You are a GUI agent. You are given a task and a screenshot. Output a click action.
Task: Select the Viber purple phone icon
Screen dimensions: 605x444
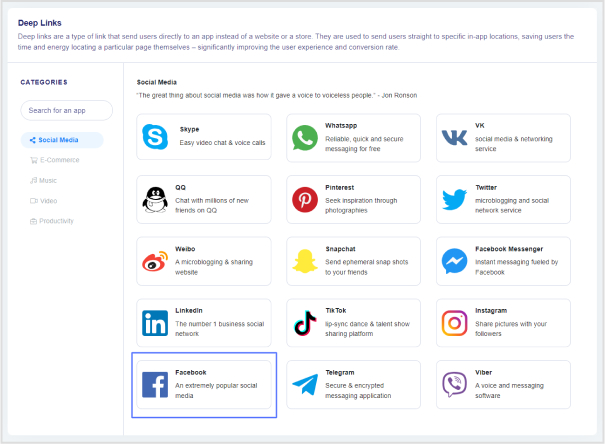[455, 384]
